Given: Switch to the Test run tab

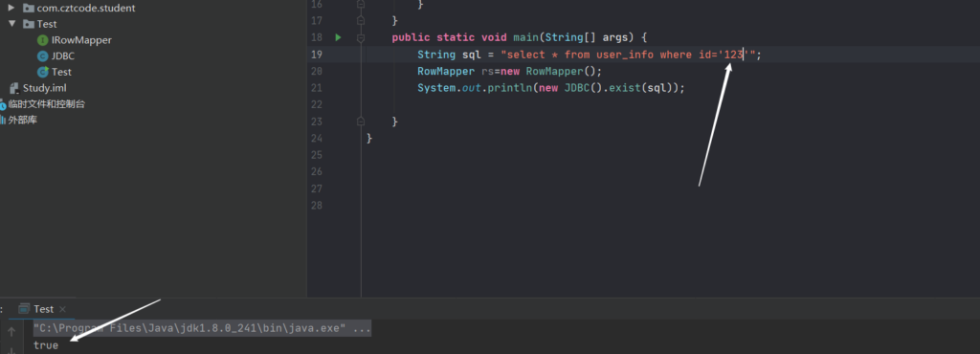Looking at the screenshot, I should (x=43, y=309).
